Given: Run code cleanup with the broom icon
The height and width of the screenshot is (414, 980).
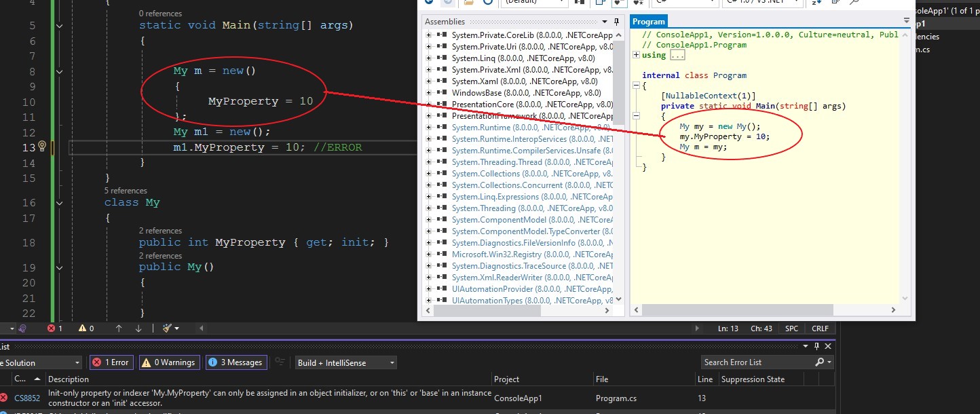Looking at the screenshot, I should 167,328.
